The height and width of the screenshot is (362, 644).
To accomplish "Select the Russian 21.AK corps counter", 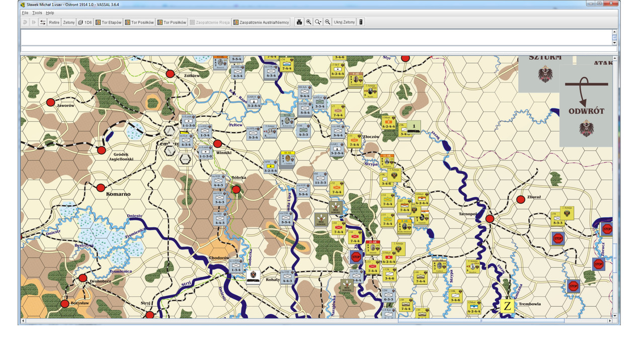I will click(372, 248).
